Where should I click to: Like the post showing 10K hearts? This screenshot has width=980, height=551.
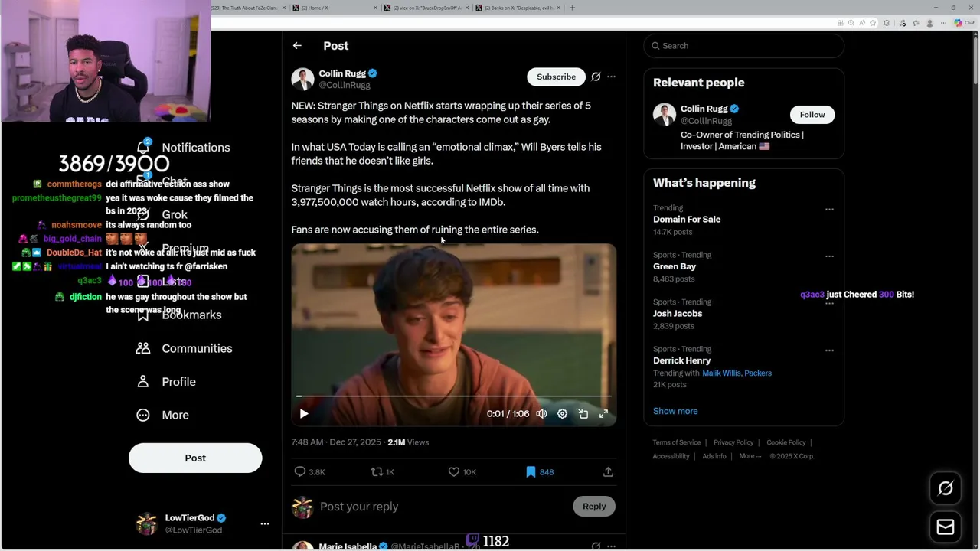pyautogui.click(x=454, y=472)
